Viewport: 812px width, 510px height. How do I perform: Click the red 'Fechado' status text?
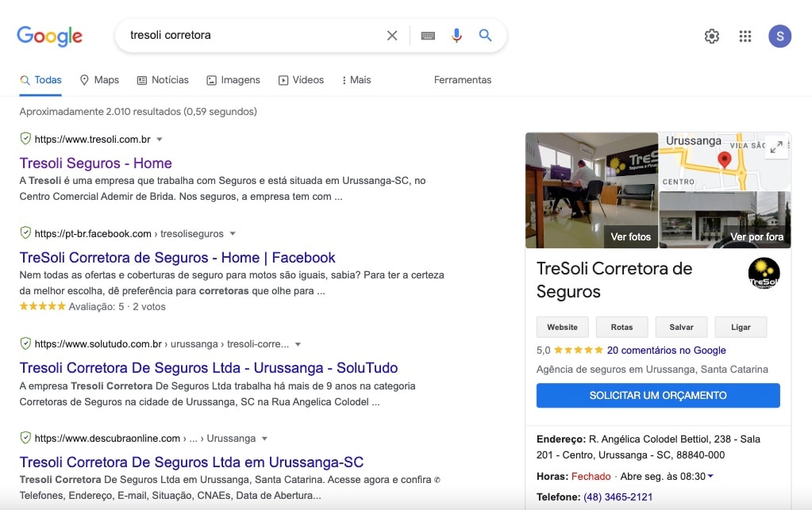point(591,477)
